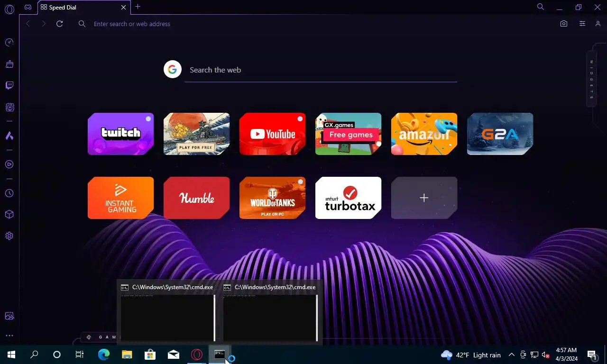607x364 pixels.
Task: Open Twitch panel in sidebar
Action: [9, 86]
